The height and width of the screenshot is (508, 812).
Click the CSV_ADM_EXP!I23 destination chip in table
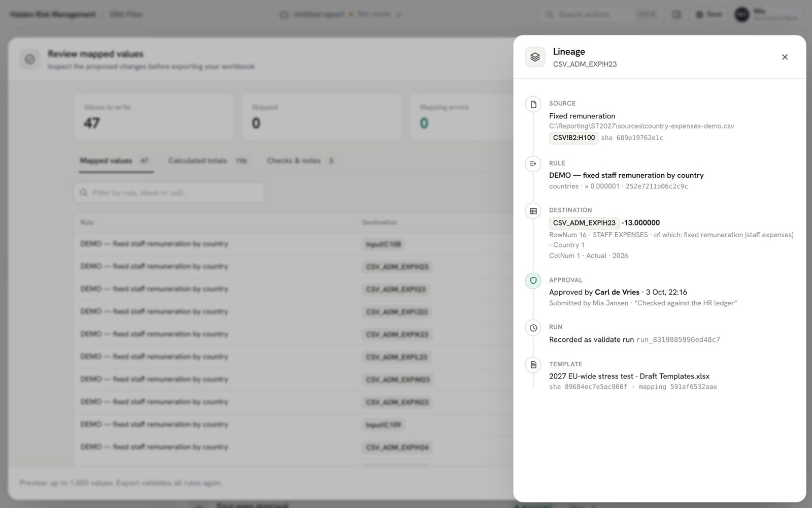click(x=396, y=289)
